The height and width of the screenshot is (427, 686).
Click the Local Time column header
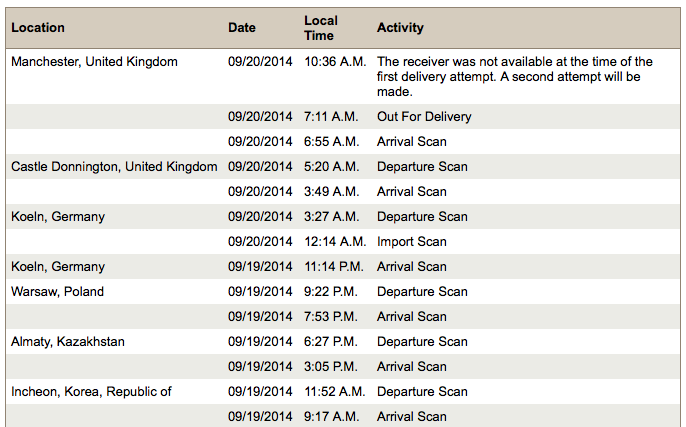tap(321, 28)
